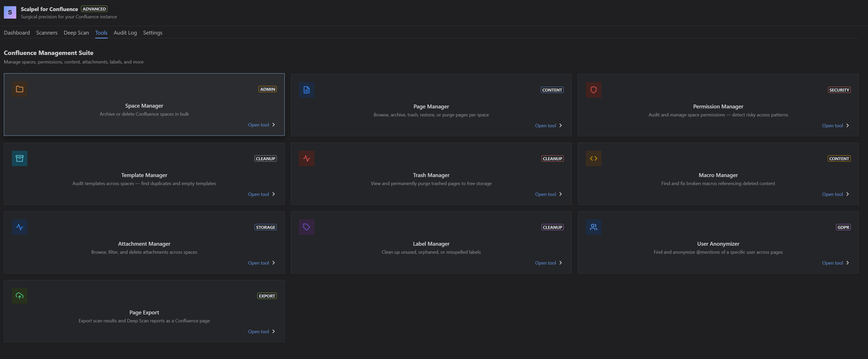Go to the Settings tab
The height and width of the screenshot is (359, 868).
tap(152, 33)
